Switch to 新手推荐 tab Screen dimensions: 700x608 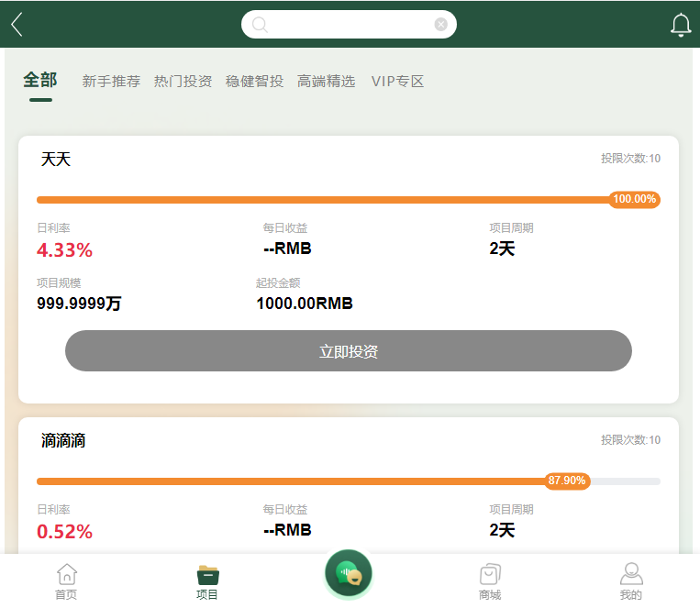click(111, 82)
